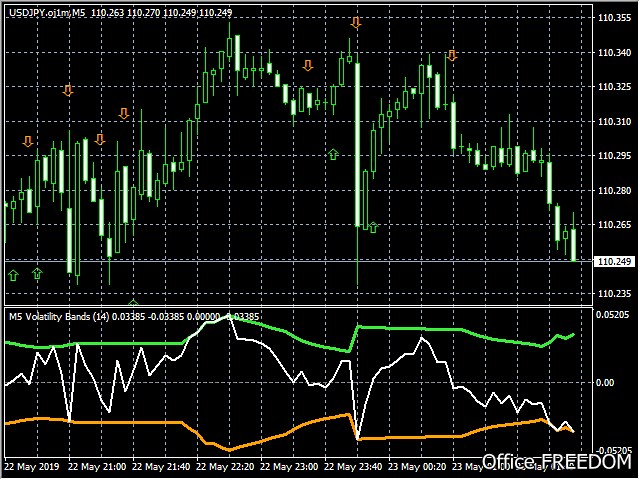Select the green buy arrow at the 110.265 level
Image resolution: width=640 pixels, height=480 pixels.
pyautogui.click(x=373, y=227)
